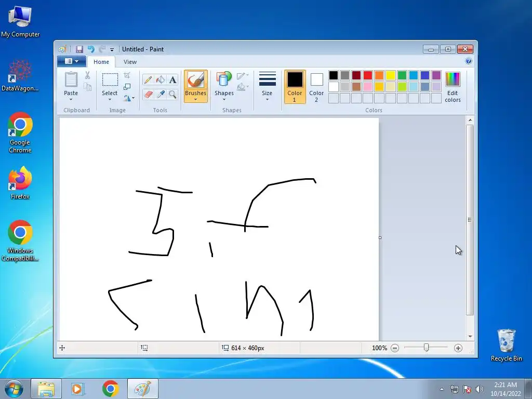Open Windows Media Player from taskbar
The height and width of the screenshot is (399, 532).
(78, 389)
